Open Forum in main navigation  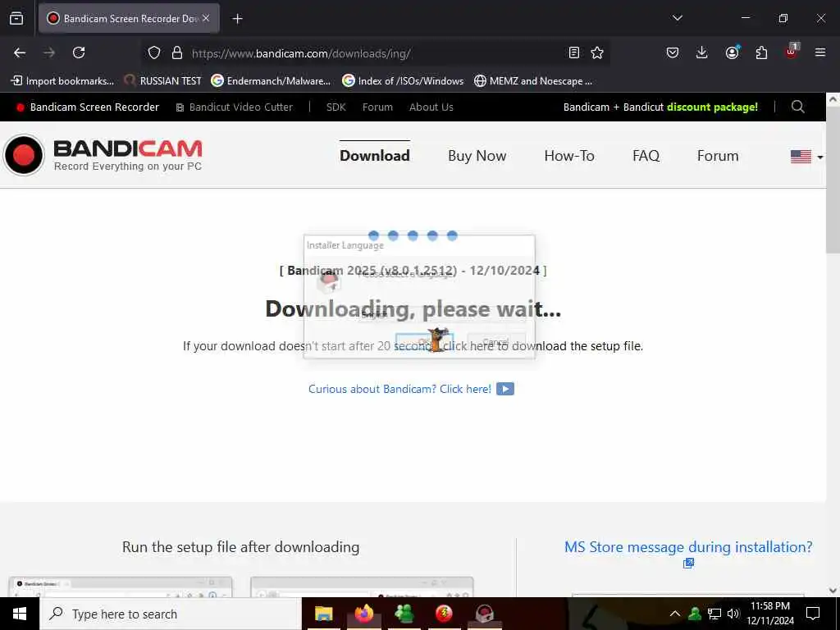pos(717,155)
